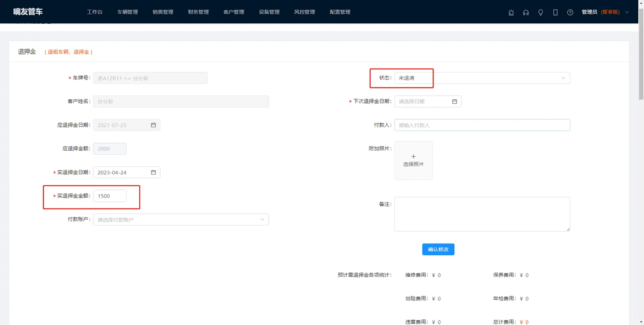Open the 工作台 menu
Image resolution: width=644 pixels, height=325 pixels.
pos(95,12)
